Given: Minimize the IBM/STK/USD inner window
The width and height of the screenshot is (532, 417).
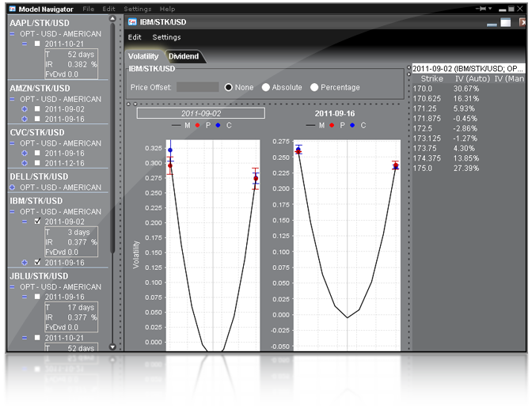Looking at the screenshot, I should (x=492, y=24).
